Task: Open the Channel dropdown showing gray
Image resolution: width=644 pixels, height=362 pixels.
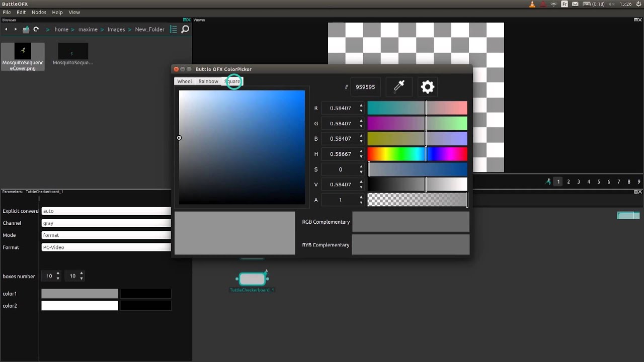Action: point(106,223)
